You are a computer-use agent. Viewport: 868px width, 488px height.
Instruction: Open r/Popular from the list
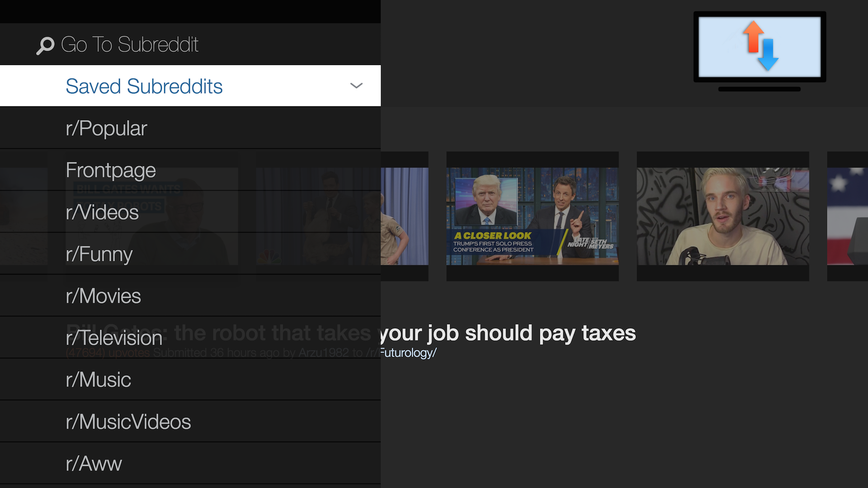(x=106, y=128)
